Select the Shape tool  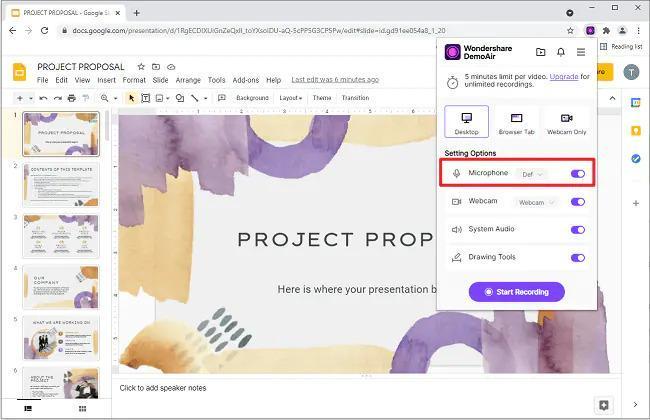(x=180, y=98)
